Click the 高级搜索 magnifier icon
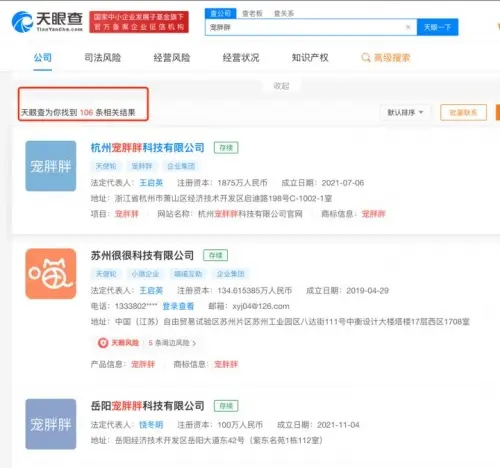The height and width of the screenshot is (468, 500). pyautogui.click(x=366, y=58)
